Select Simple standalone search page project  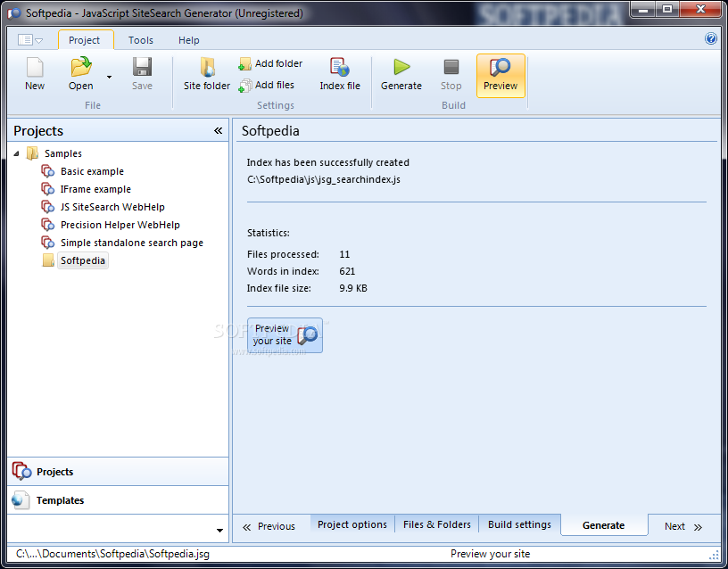(132, 243)
